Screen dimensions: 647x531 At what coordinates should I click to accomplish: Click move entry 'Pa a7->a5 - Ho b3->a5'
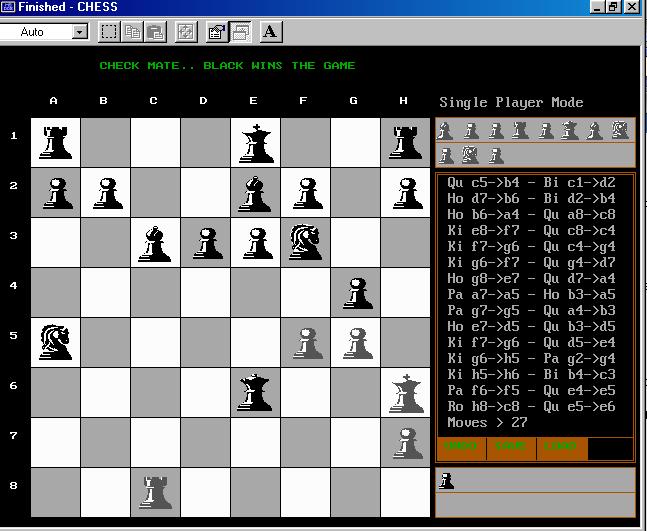click(x=531, y=295)
